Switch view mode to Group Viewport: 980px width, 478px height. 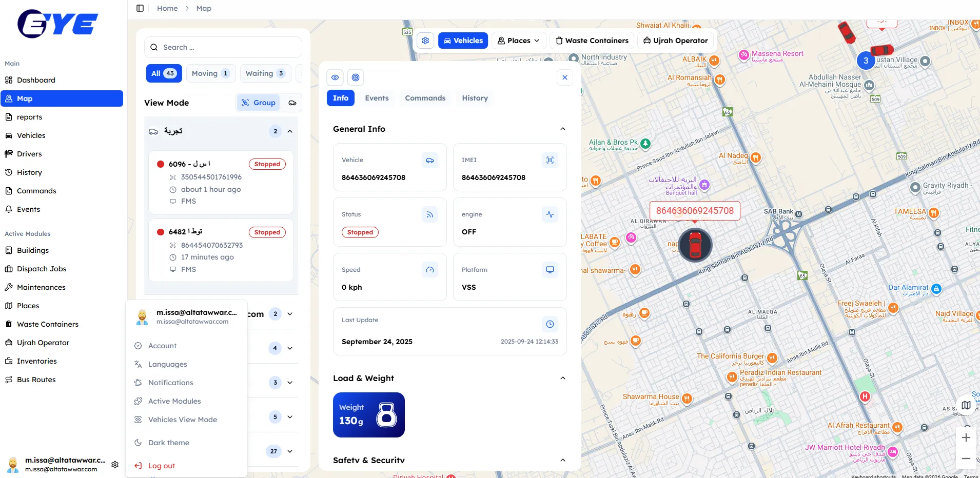pyautogui.click(x=259, y=103)
